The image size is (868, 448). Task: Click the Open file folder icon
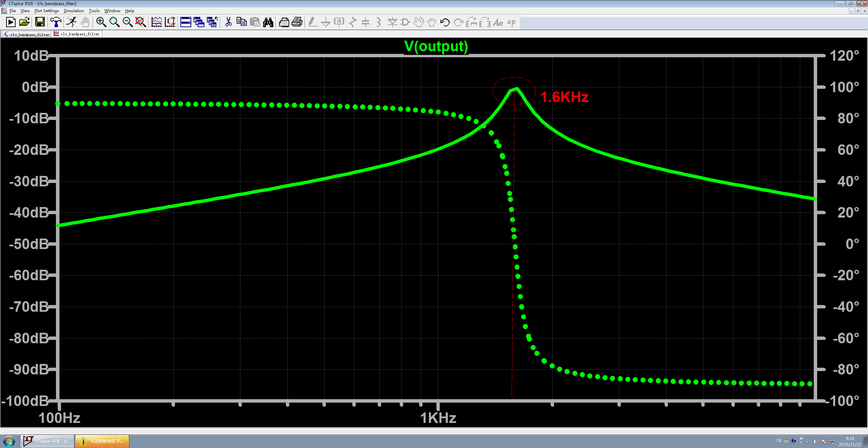24,22
